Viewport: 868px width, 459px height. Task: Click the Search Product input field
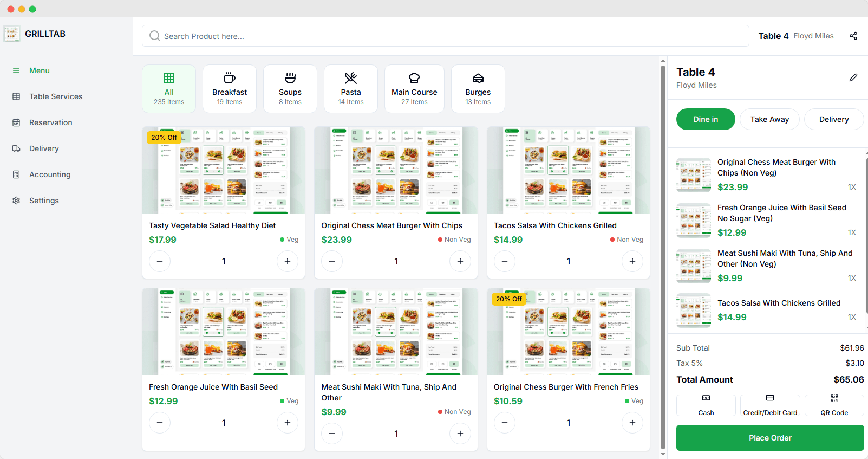(445, 36)
